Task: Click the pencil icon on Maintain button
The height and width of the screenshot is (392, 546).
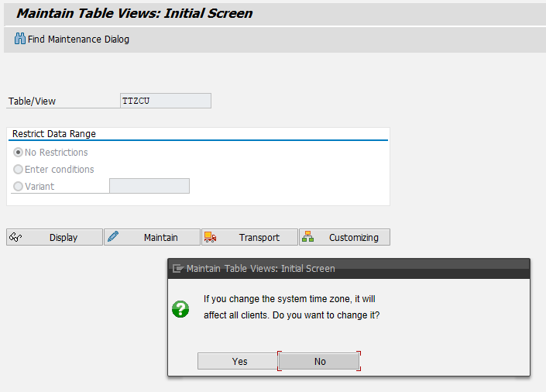Action: coord(113,236)
